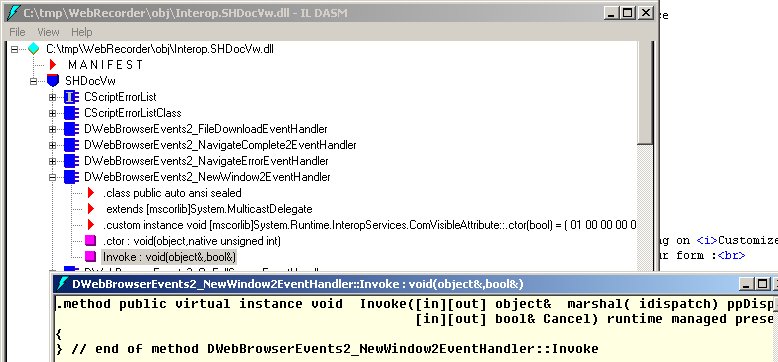This screenshot has height=362, width=778.
Task: Click the NavigateComplete2EventHandler class icon
Action: point(71,145)
